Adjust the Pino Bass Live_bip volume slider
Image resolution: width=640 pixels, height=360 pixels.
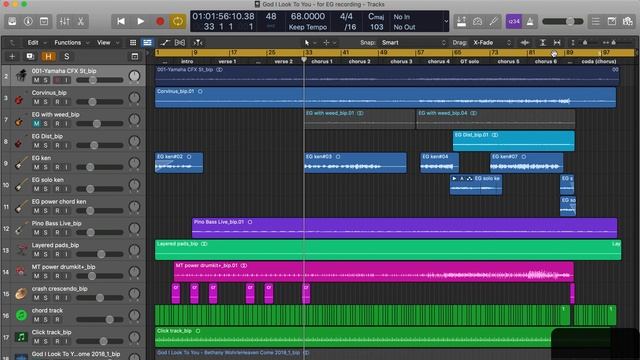pos(100,232)
